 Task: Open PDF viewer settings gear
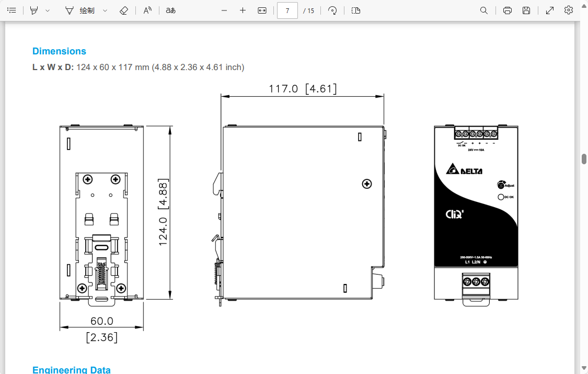click(569, 10)
